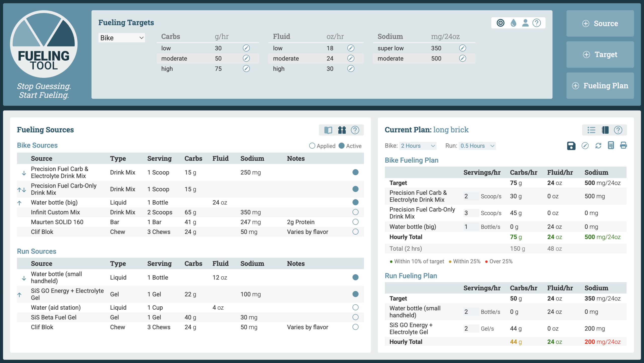Edit servings for Water bottle (big)
The image size is (644, 363).
point(471,227)
